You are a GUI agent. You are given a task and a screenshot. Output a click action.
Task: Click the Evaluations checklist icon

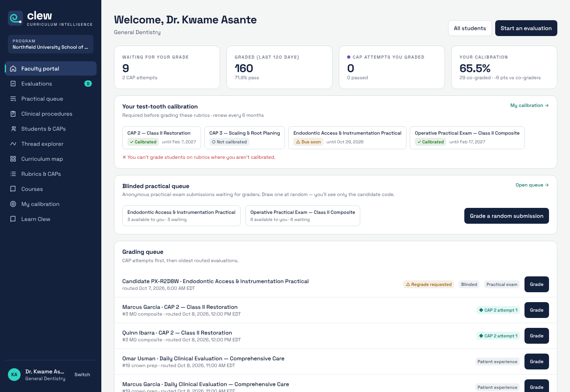(x=13, y=84)
